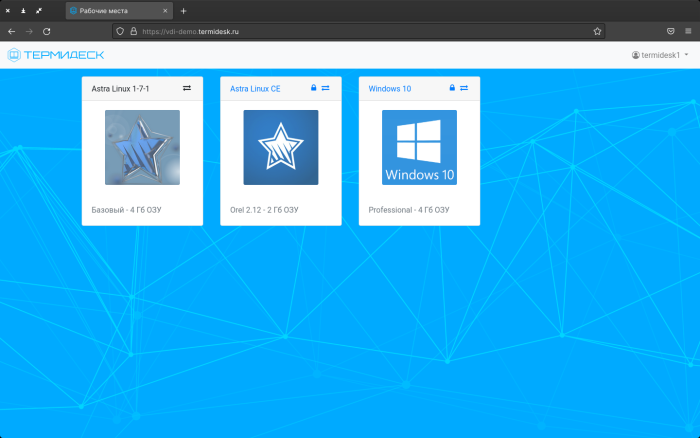The width and height of the screenshot is (700, 438).
Task: Open a new tab with the plus button
Action: click(183, 11)
